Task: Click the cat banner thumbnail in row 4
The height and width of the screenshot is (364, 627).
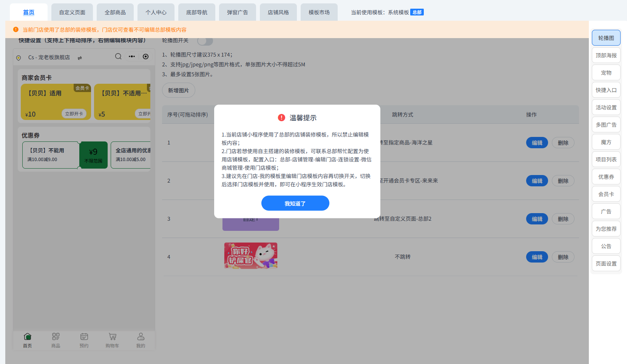Action: pos(251,256)
